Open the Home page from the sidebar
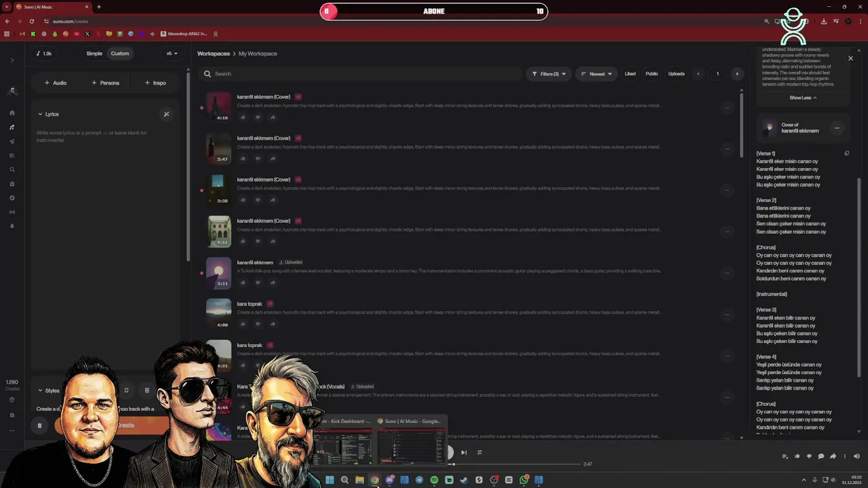Viewport: 868px width, 488px height. [12, 113]
